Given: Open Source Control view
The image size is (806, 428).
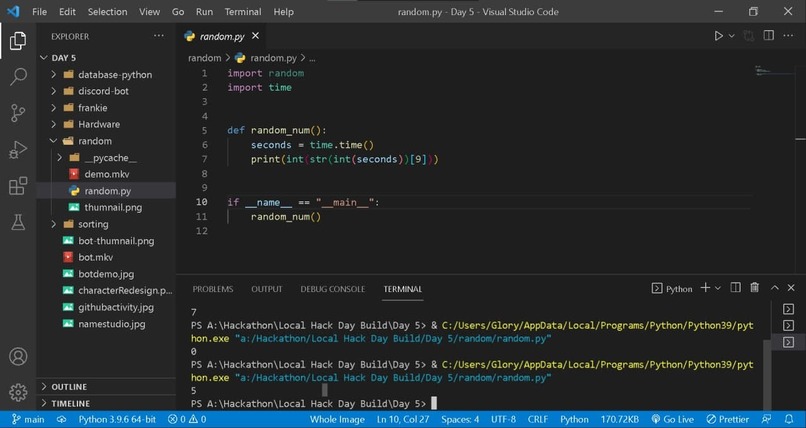Looking at the screenshot, I should tap(18, 113).
